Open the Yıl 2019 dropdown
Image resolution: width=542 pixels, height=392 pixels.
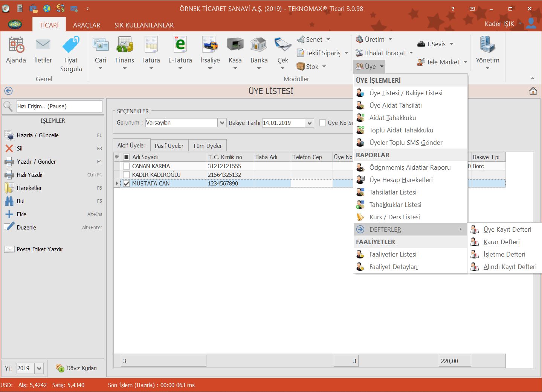coord(39,368)
